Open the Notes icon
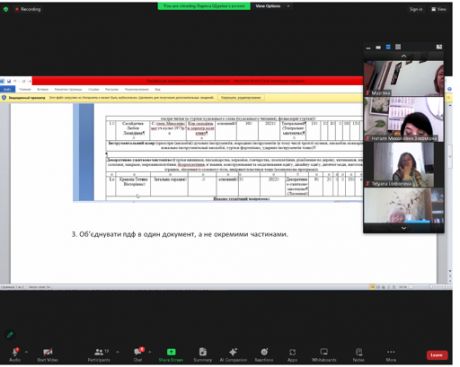460x367 pixels. [359, 354]
